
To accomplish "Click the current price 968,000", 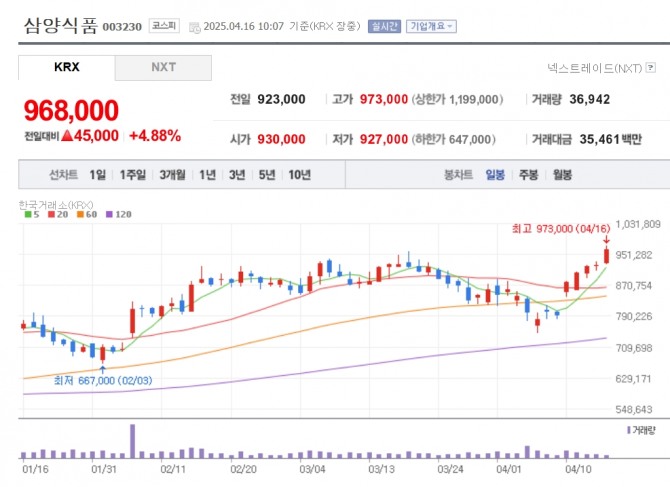I will [x=71, y=110].
